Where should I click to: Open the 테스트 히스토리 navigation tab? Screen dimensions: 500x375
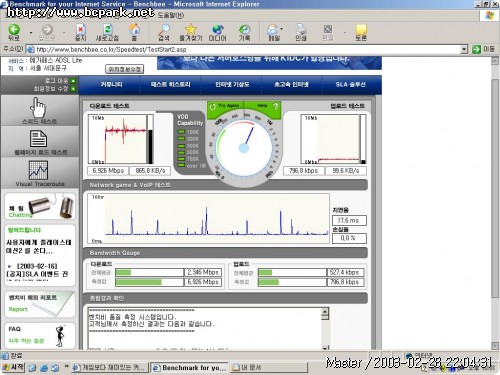pos(170,85)
